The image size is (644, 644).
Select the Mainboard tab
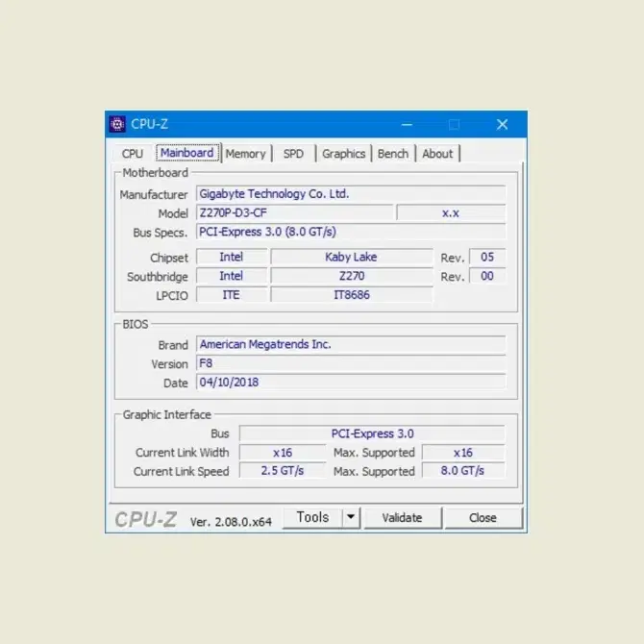click(187, 153)
